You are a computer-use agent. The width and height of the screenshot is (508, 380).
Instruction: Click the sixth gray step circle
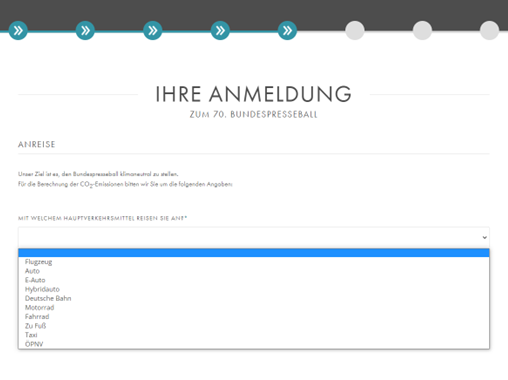[x=355, y=31]
